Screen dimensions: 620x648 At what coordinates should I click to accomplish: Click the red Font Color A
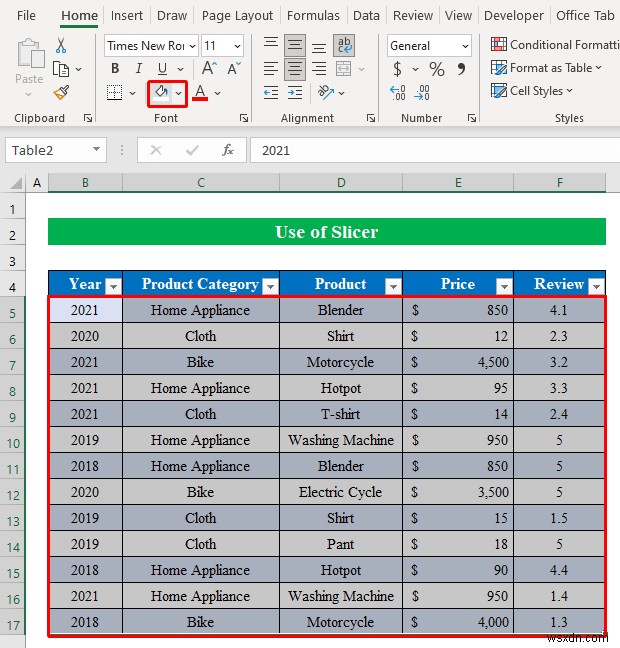pos(200,93)
